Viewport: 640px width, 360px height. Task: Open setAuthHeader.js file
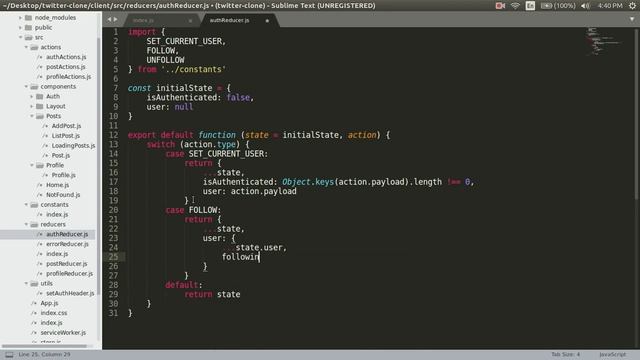70,293
